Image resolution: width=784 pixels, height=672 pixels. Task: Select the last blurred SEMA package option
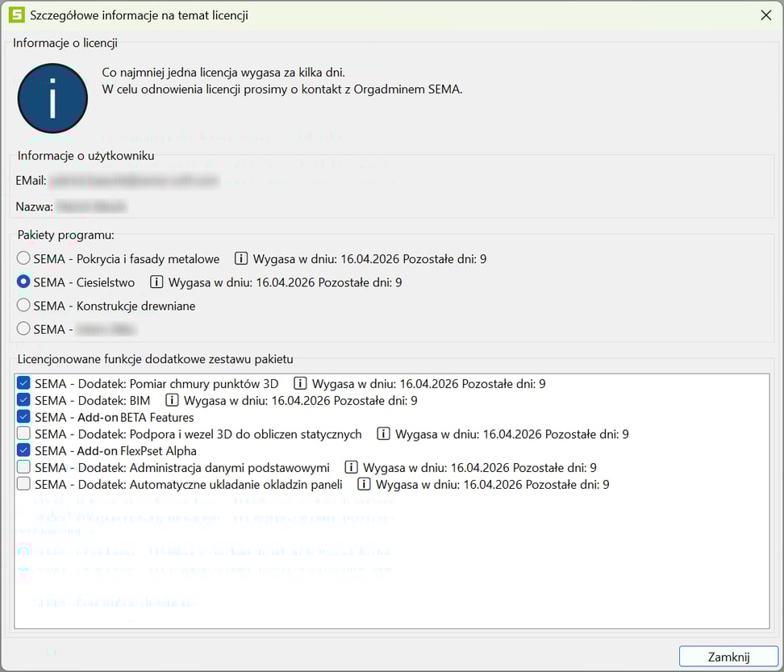(24, 329)
